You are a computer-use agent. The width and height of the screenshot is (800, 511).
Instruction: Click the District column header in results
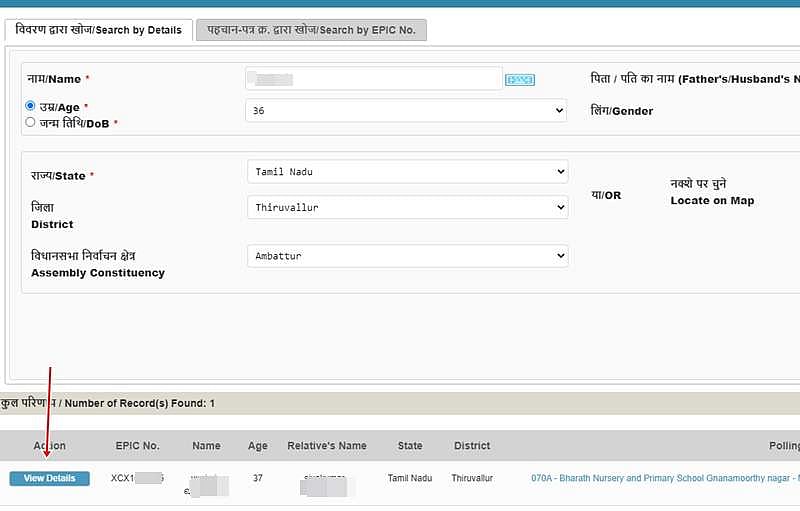tap(471, 446)
